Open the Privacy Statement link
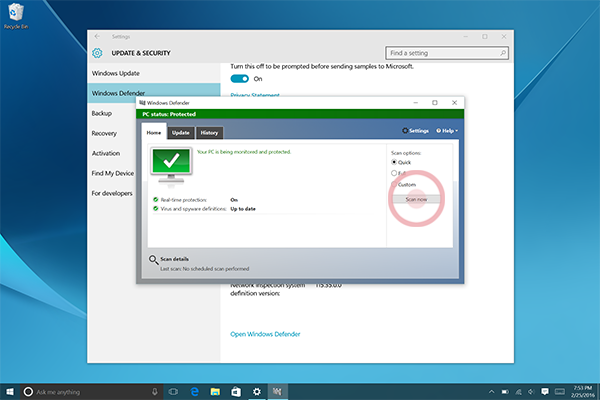This screenshot has height=400, width=600. 255,95
